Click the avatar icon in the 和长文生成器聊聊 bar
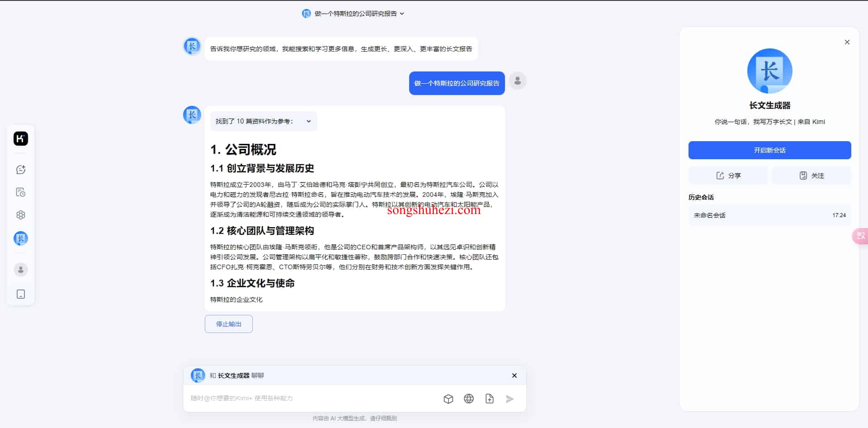The image size is (868, 428). coord(198,375)
